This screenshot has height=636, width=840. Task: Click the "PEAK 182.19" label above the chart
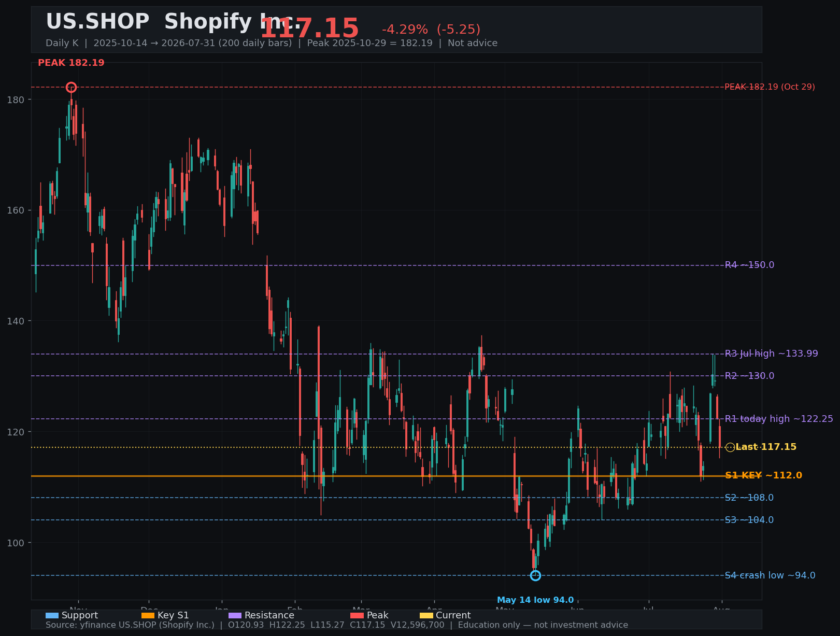point(71,63)
